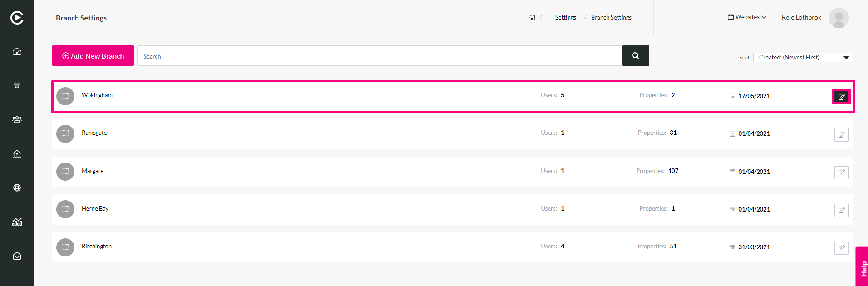Select the Margate branch row
This screenshot has width=868, height=286.
tap(452, 172)
